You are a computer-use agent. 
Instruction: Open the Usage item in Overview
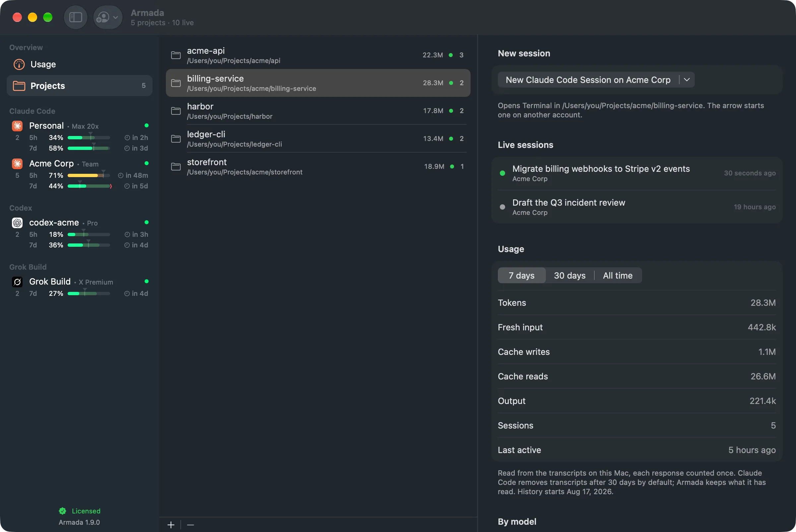click(79, 64)
